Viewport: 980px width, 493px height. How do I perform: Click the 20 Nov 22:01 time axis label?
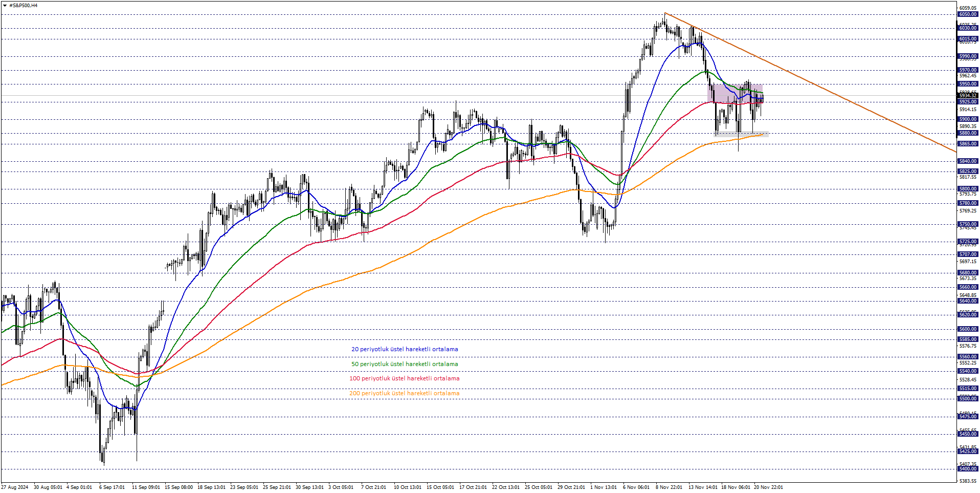768,487
